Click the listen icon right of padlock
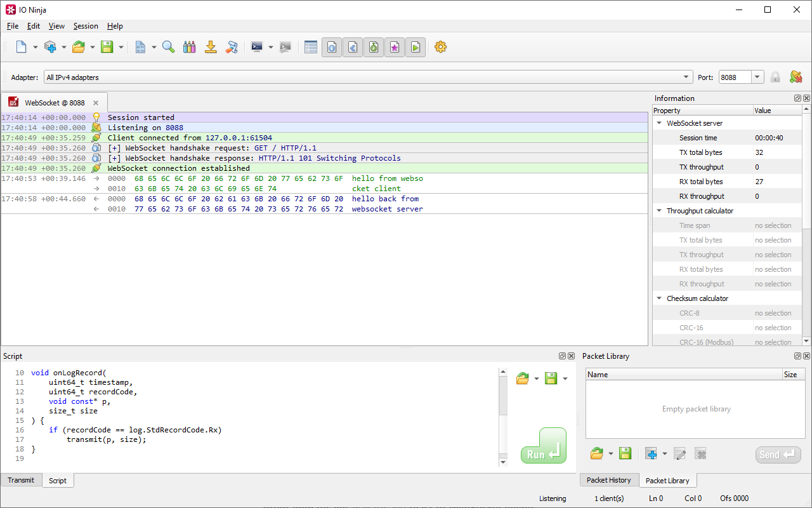The width and height of the screenshot is (812, 508). click(x=796, y=77)
